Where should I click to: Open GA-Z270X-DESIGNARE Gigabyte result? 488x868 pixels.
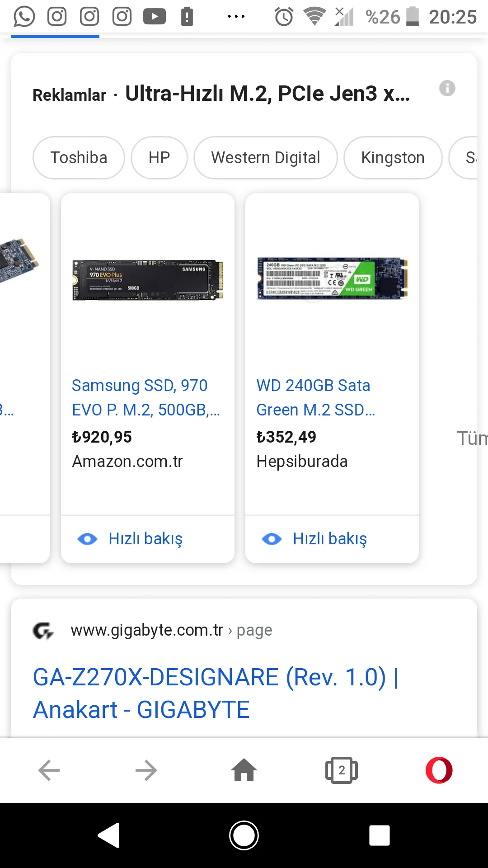[215, 693]
